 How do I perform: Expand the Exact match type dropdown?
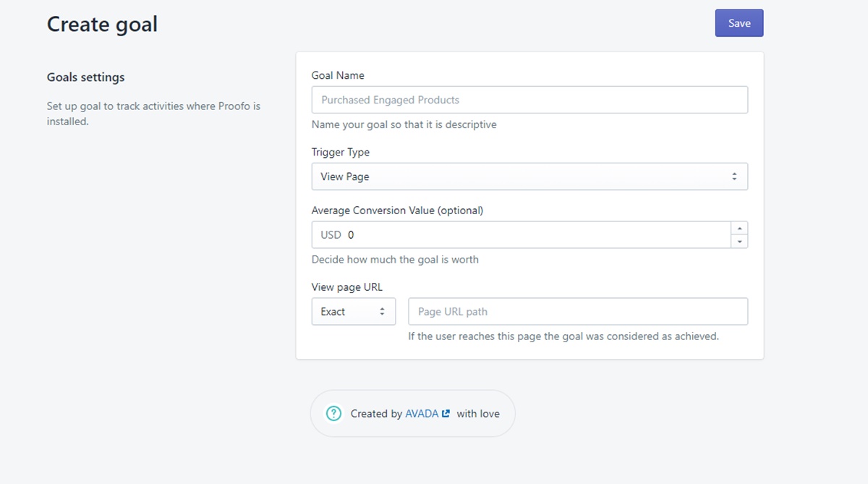353,312
